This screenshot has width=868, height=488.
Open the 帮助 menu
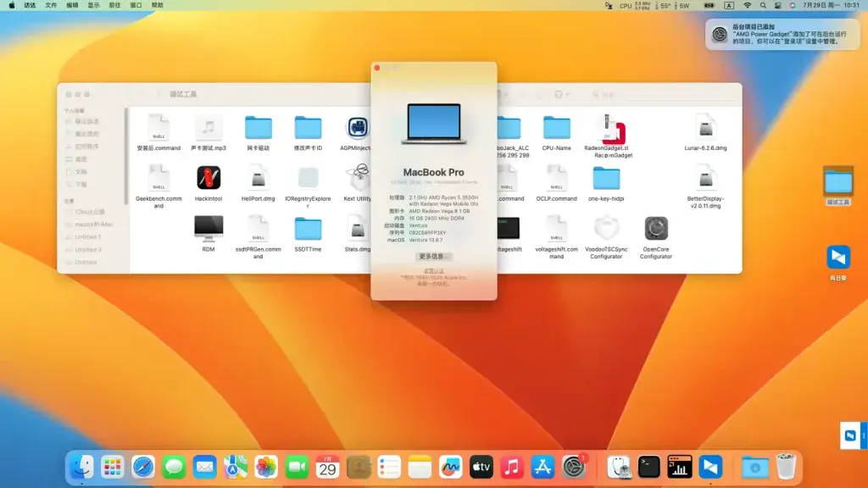[x=158, y=6]
